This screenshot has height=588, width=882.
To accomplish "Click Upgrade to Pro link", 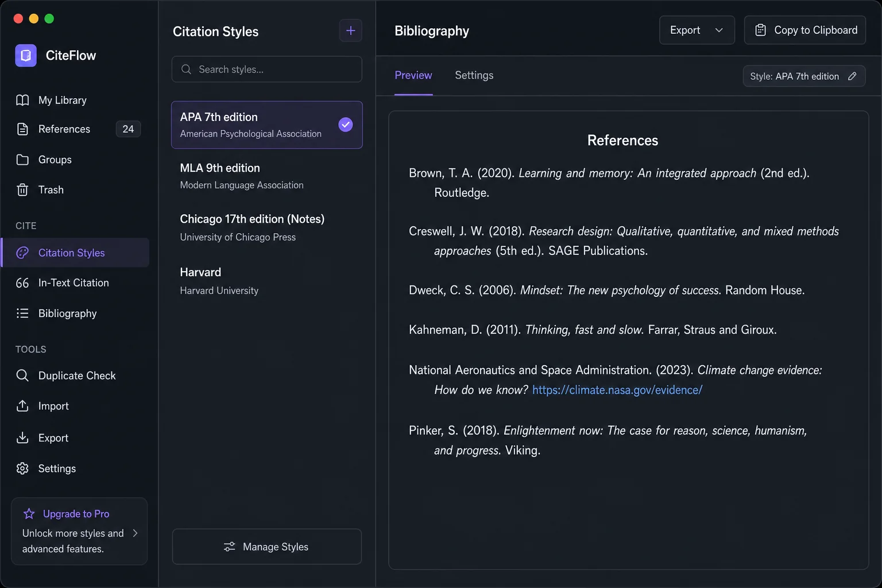I will click(x=76, y=514).
